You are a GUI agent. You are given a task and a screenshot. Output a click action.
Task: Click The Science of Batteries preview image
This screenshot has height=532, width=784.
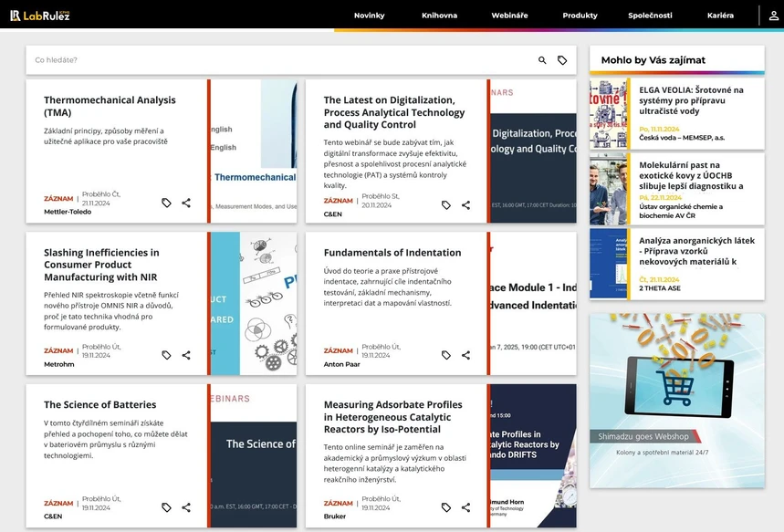[254, 456]
